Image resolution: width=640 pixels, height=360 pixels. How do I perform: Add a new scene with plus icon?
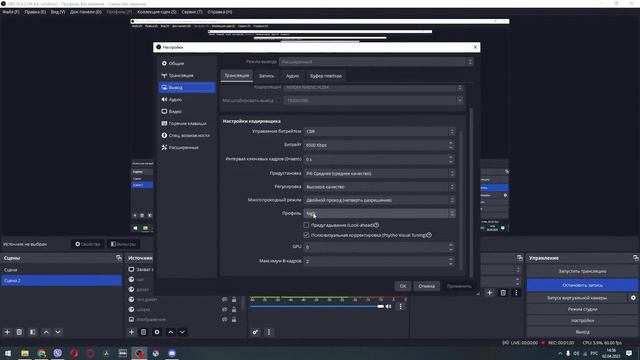7,332
